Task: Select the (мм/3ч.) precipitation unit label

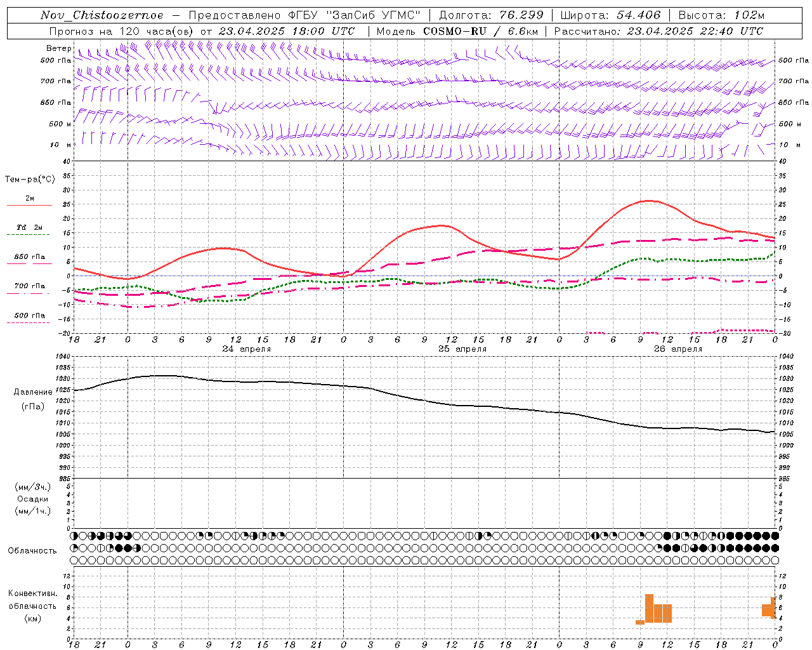Action: tap(33, 487)
